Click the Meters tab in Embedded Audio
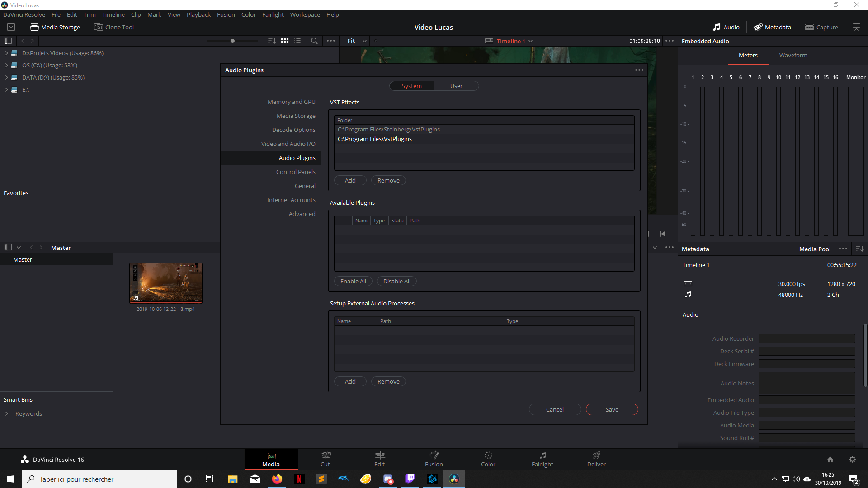Screen dimensions: 868x488 point(748,55)
